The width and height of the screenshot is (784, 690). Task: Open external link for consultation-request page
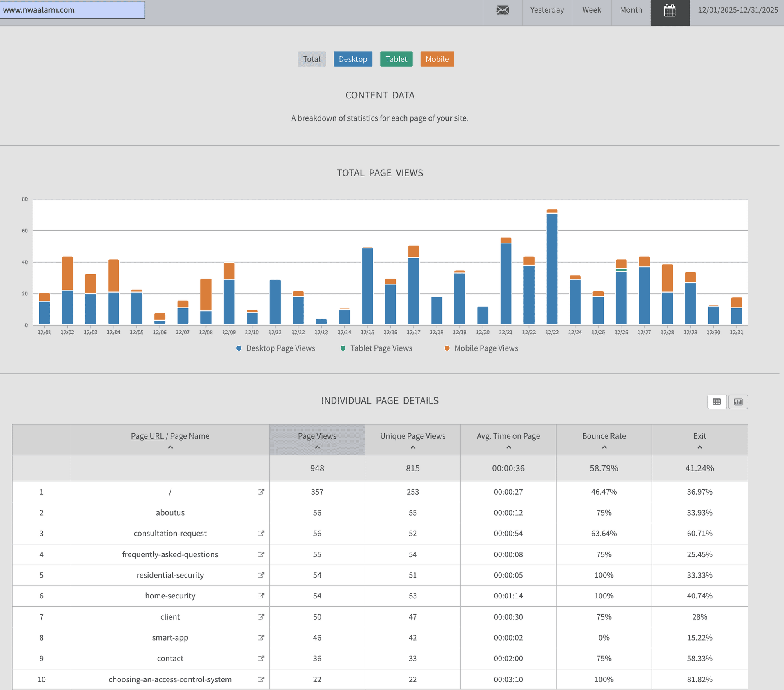tap(261, 533)
